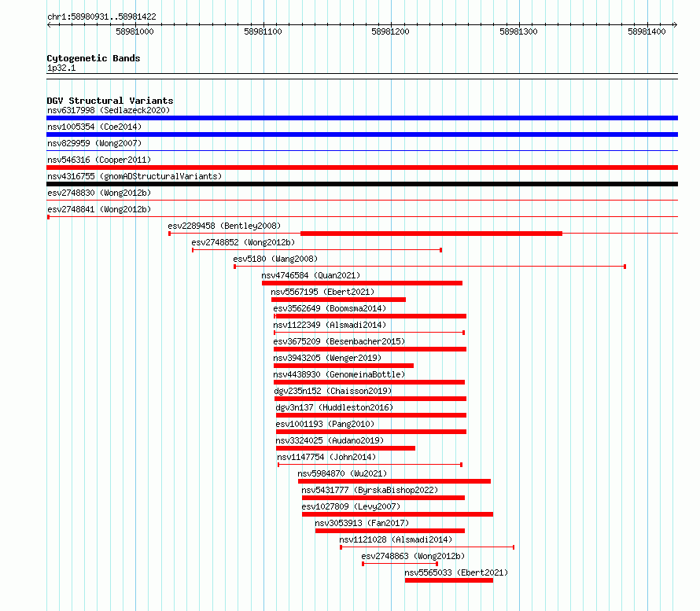Open dgv235n152 (Chaisson2019) label

pyautogui.click(x=333, y=391)
